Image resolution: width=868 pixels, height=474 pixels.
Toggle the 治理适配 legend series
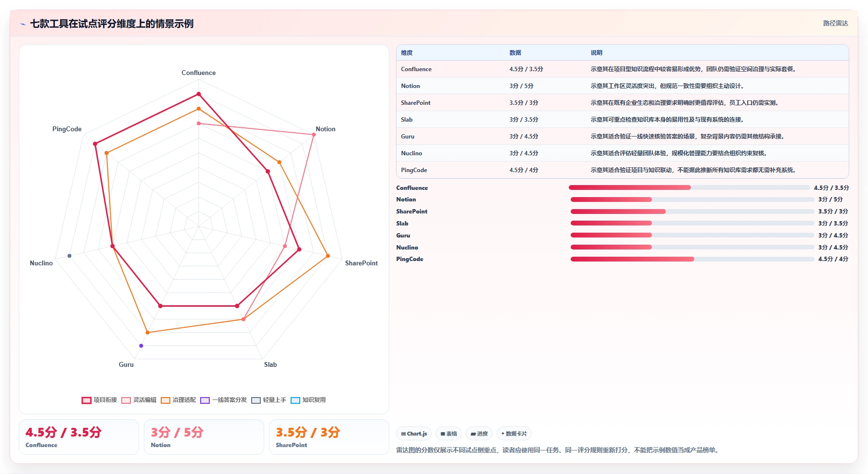179,400
